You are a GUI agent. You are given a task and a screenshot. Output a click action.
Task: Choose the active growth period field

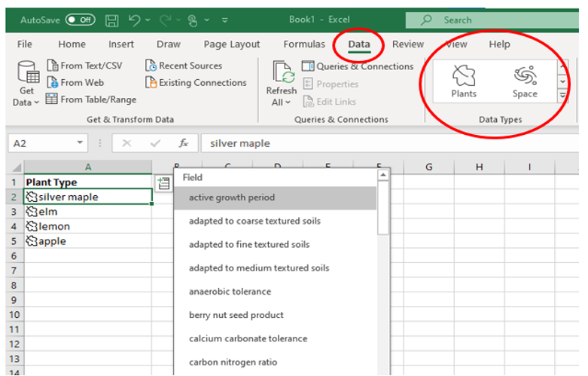click(276, 197)
